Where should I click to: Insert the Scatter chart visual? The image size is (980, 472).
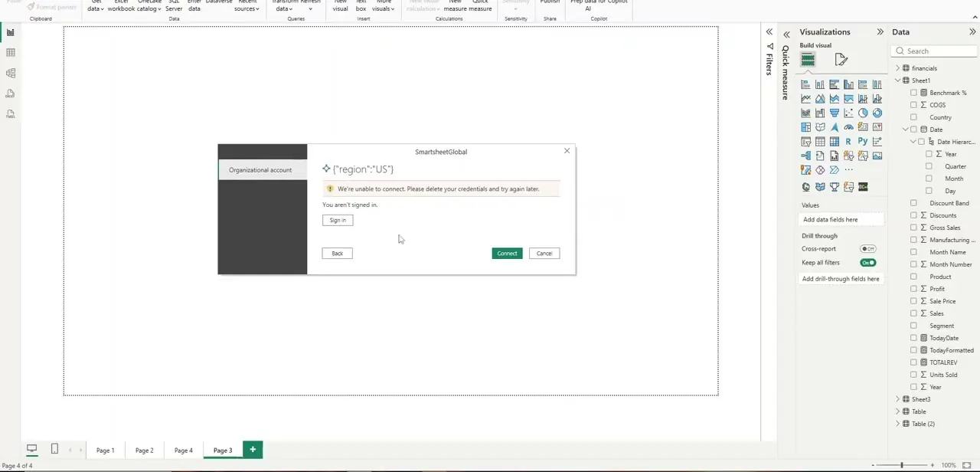[848, 113]
